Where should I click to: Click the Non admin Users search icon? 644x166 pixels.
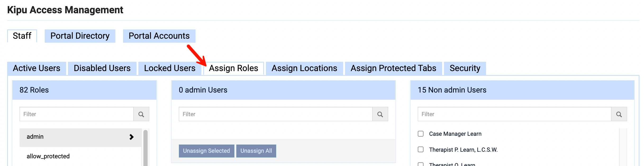619,114
